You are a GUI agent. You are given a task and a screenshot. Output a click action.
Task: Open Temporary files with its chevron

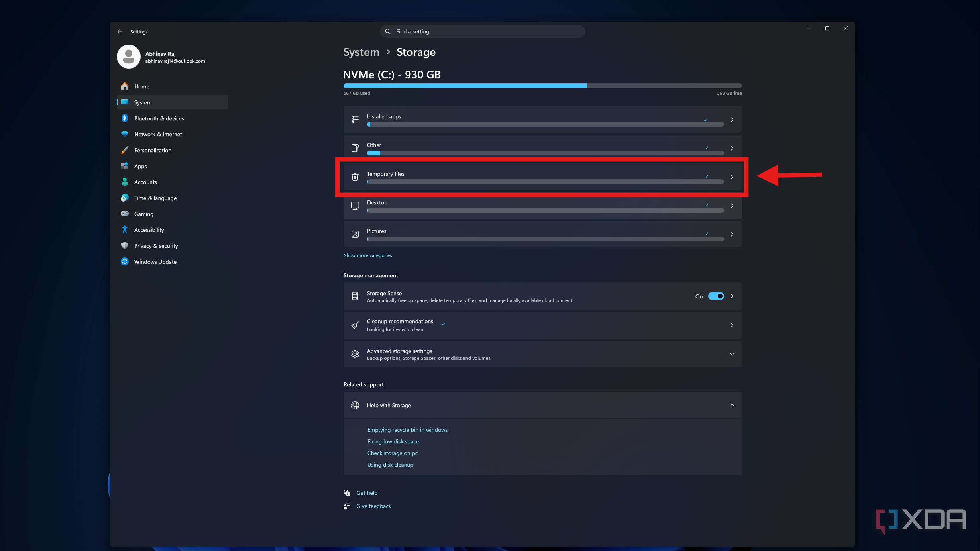[732, 177]
